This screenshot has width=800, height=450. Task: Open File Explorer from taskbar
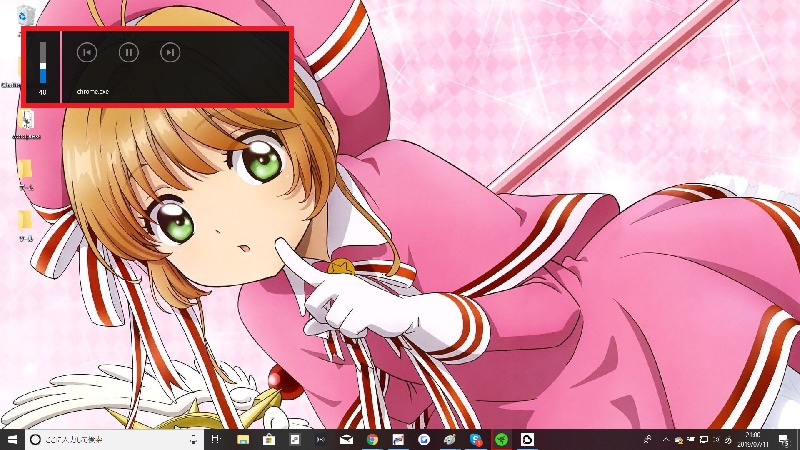click(243, 439)
